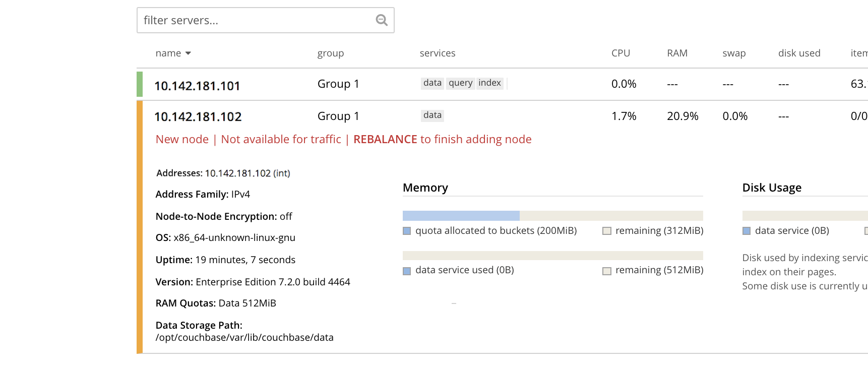
Task: Toggle the sort arrow next to name
Action: pos(188,53)
